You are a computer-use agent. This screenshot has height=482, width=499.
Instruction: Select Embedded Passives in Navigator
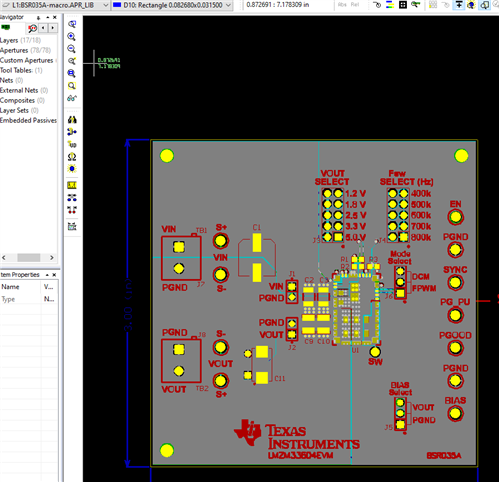28,120
